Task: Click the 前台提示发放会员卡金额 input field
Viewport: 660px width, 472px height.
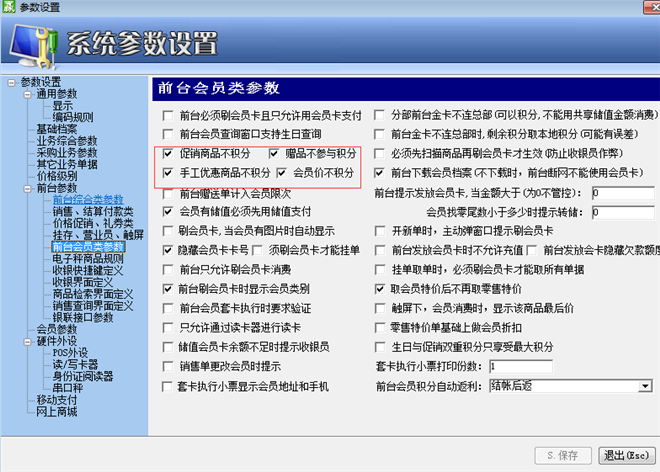Action: point(625,193)
